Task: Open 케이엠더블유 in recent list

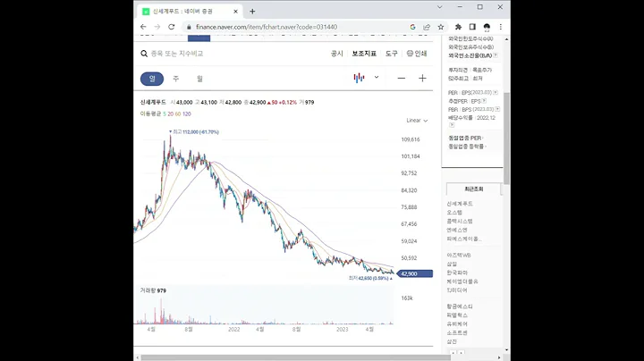Action: pyautogui.click(x=462, y=281)
